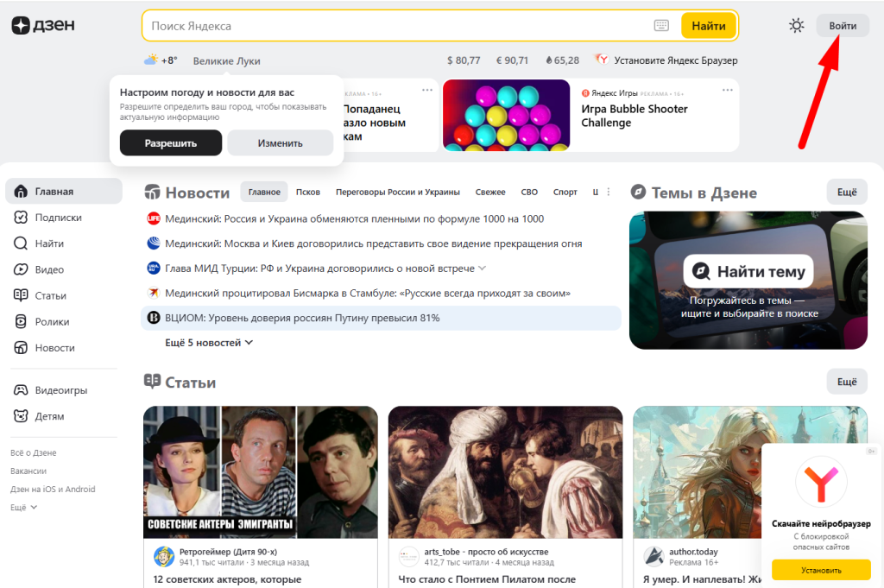
Task: Open the oil price 65,28 indicator
Action: click(562, 60)
